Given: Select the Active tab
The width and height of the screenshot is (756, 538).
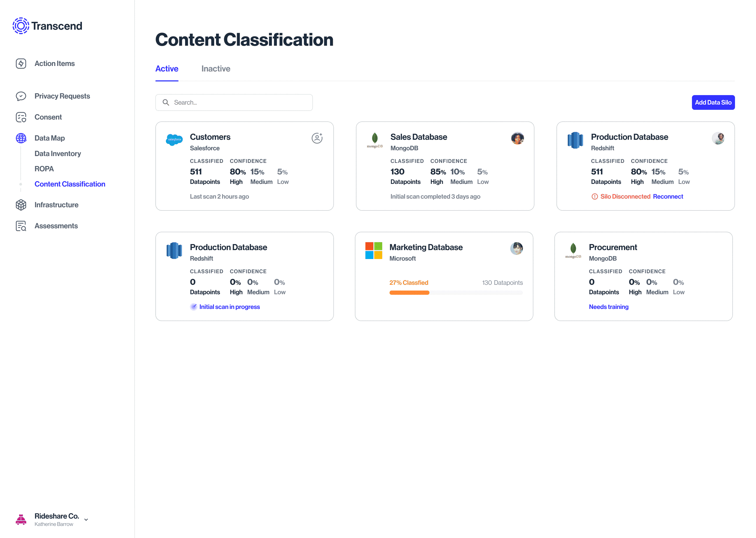Looking at the screenshot, I should click(167, 69).
